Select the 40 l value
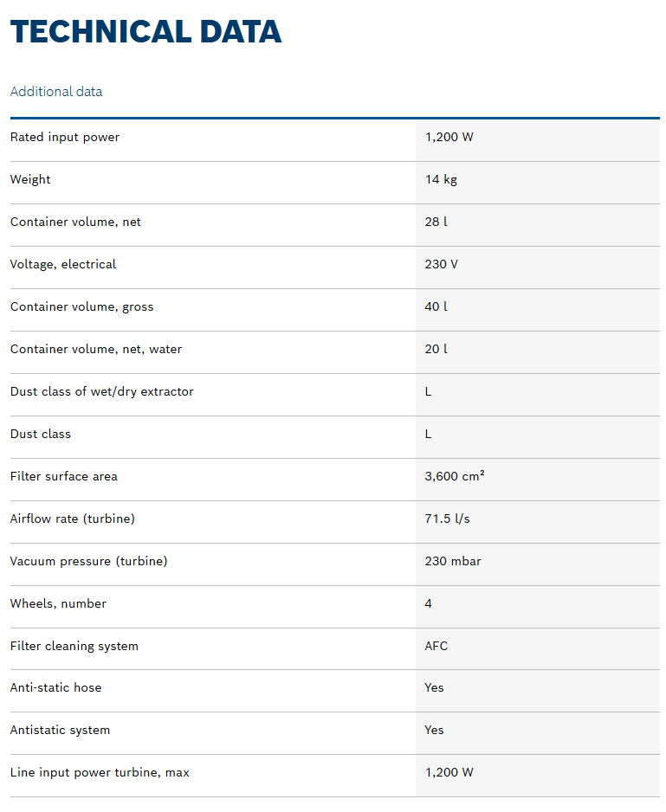 tap(436, 306)
